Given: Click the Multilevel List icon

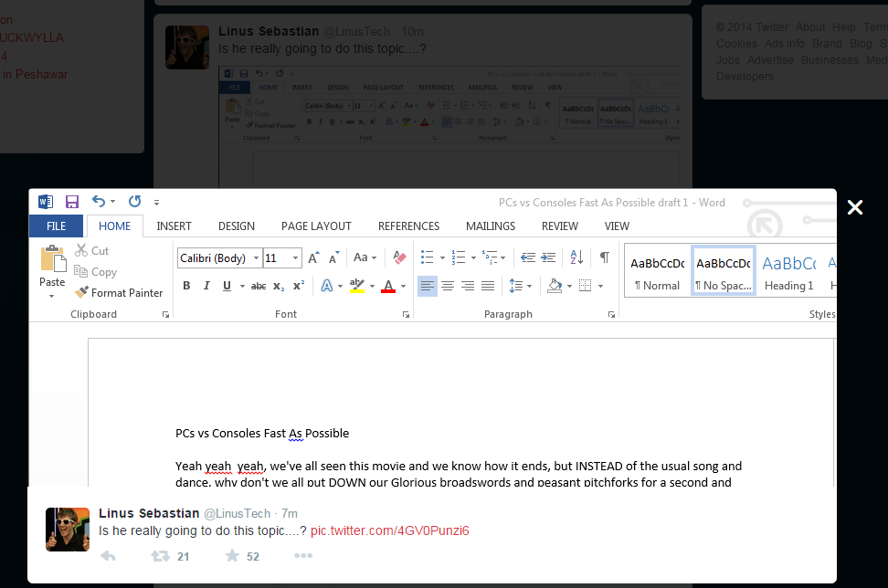Looking at the screenshot, I should click(x=490, y=257).
